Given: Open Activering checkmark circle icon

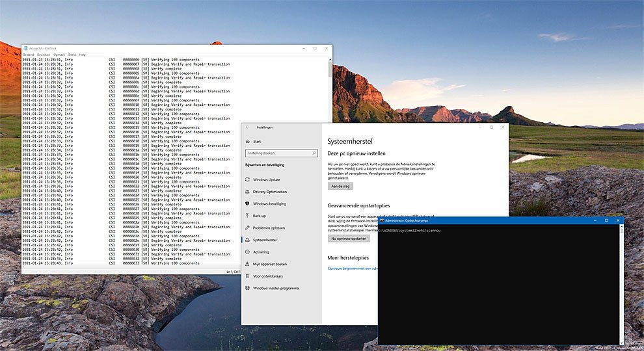Looking at the screenshot, I should pyautogui.click(x=247, y=252).
